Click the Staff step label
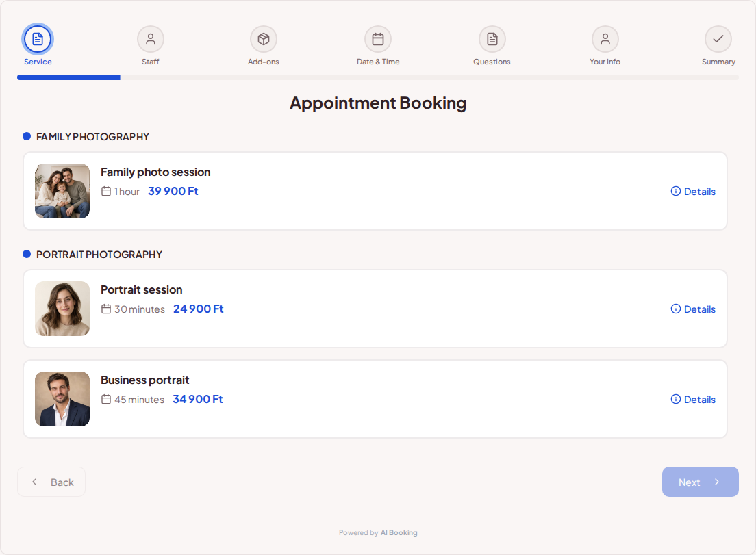The height and width of the screenshot is (555, 756). click(x=151, y=62)
